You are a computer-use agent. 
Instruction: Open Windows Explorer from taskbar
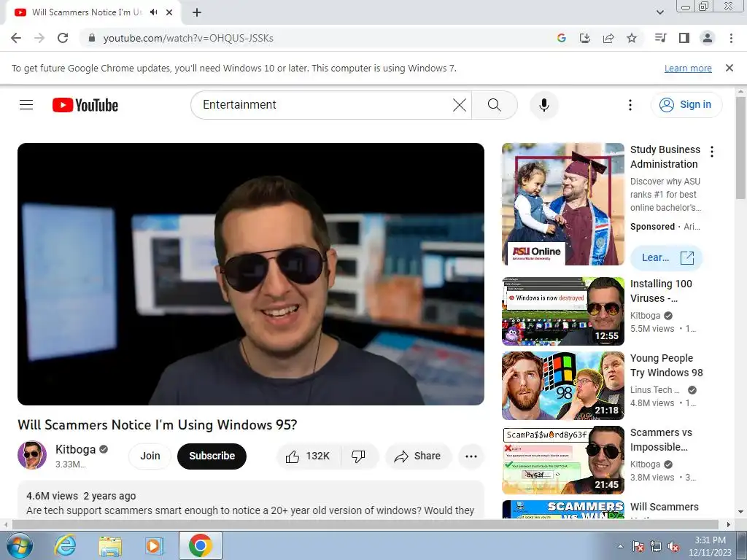pos(110,545)
